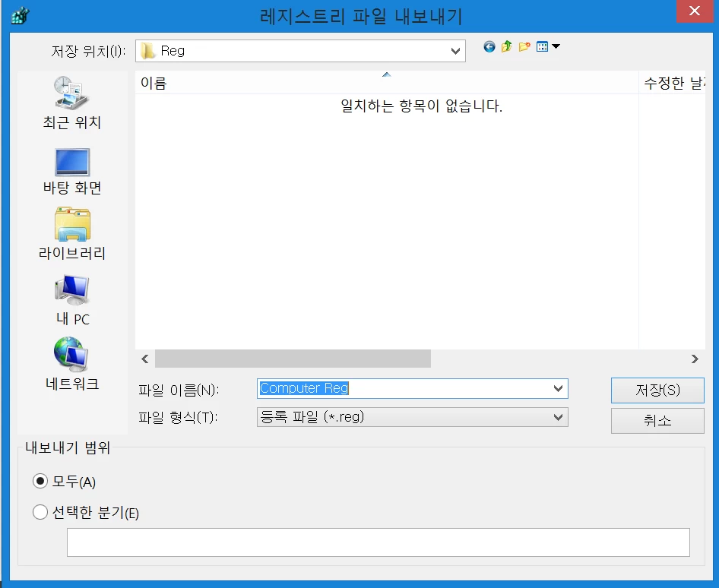This screenshot has height=588, width=719.
Task: Go to 내 PC location
Action: [72, 300]
